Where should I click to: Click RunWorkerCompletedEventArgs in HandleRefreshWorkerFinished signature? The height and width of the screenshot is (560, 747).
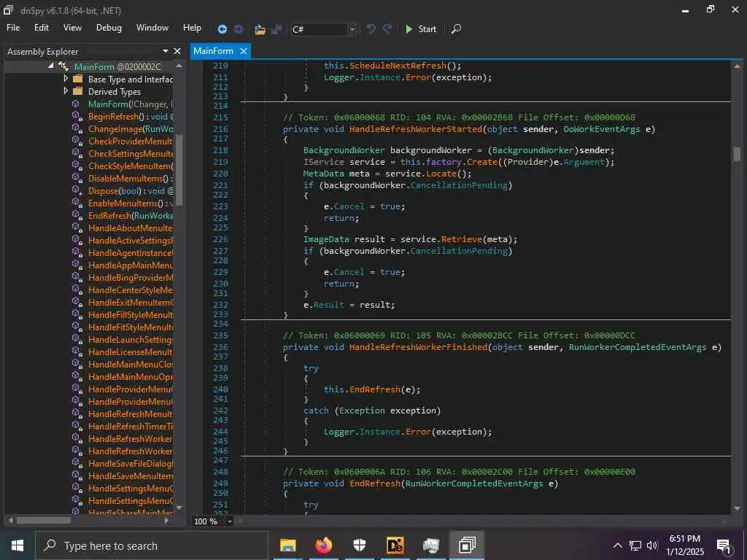[x=638, y=347]
